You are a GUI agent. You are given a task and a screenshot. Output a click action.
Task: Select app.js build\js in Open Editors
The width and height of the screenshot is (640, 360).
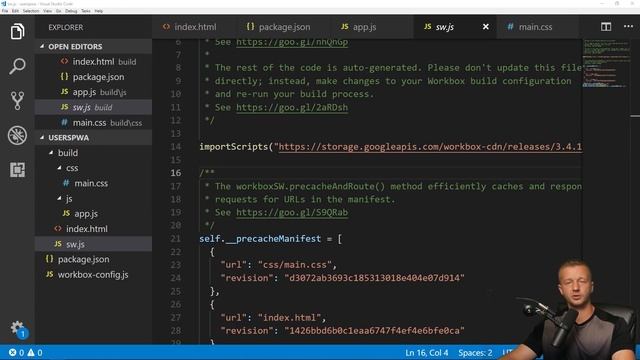(x=93, y=92)
